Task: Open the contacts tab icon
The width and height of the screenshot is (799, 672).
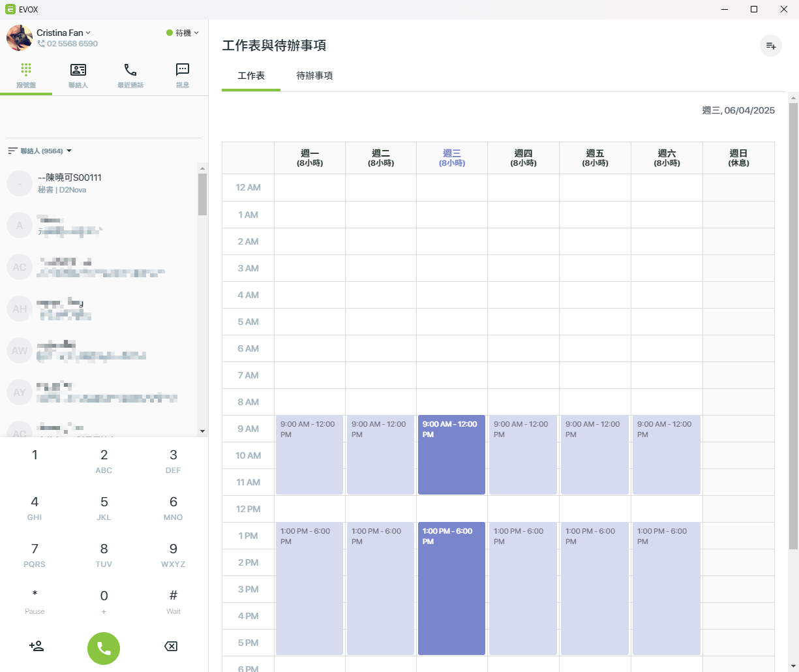Action: (x=78, y=70)
